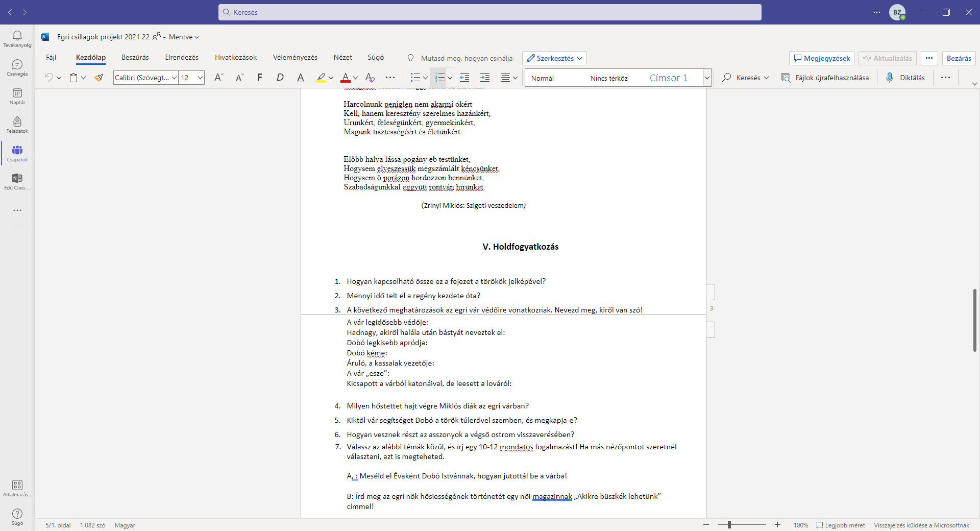The width and height of the screenshot is (980, 531).
Task: Click the Increase Indent icon
Action: pyautogui.click(x=485, y=78)
